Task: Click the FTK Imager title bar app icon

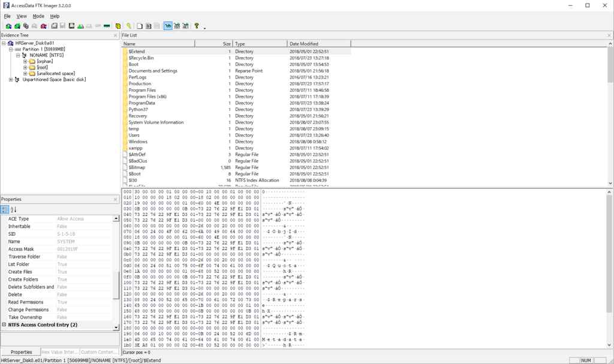Action: point(6,5)
